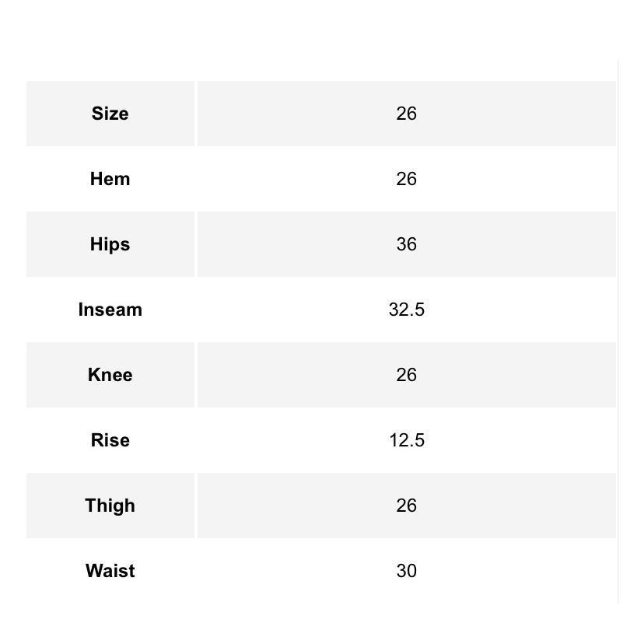644x644 pixels.
Task: Click the vertical scrollbar track at right
Action: tap(618, 331)
